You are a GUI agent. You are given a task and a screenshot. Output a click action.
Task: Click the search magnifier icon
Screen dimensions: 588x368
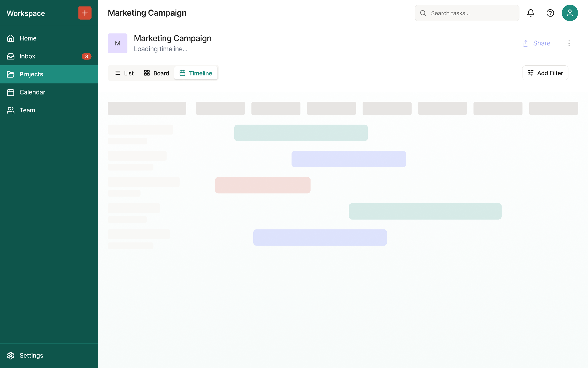tap(423, 13)
